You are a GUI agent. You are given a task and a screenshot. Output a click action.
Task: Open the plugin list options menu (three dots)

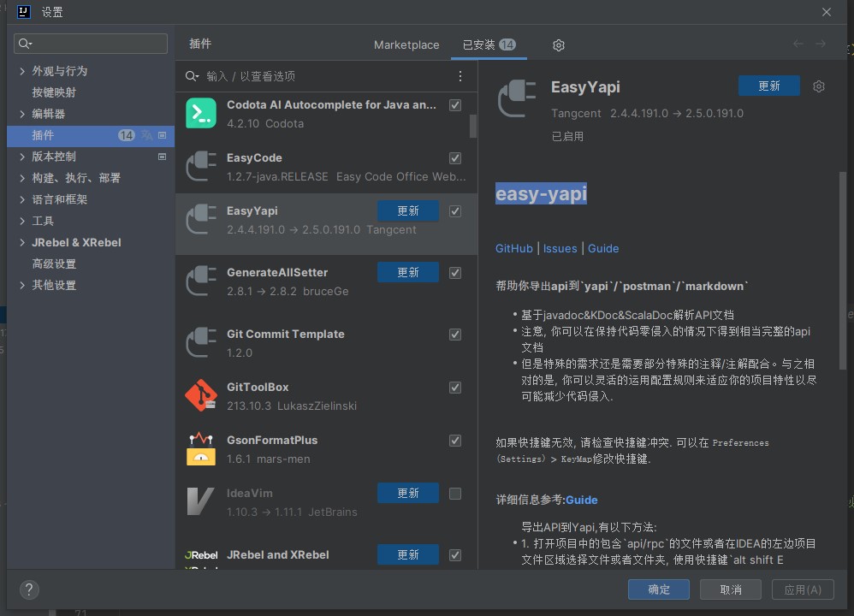(x=460, y=76)
